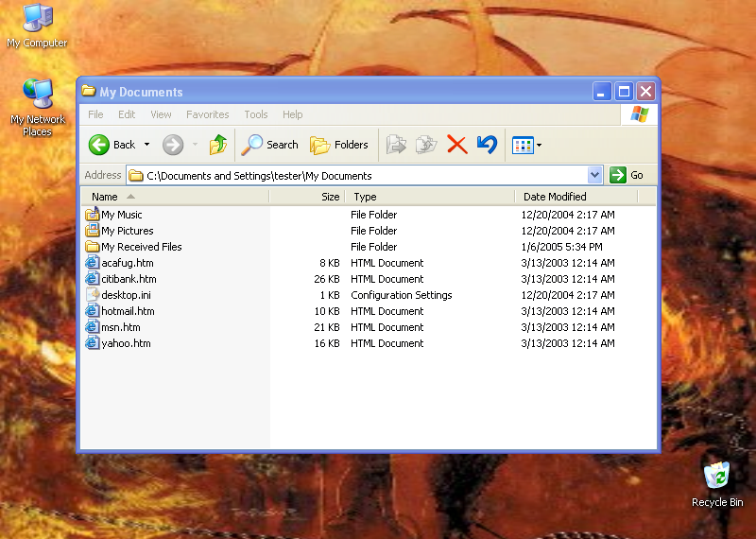Click the folder icon in Address bar

[x=136, y=175]
